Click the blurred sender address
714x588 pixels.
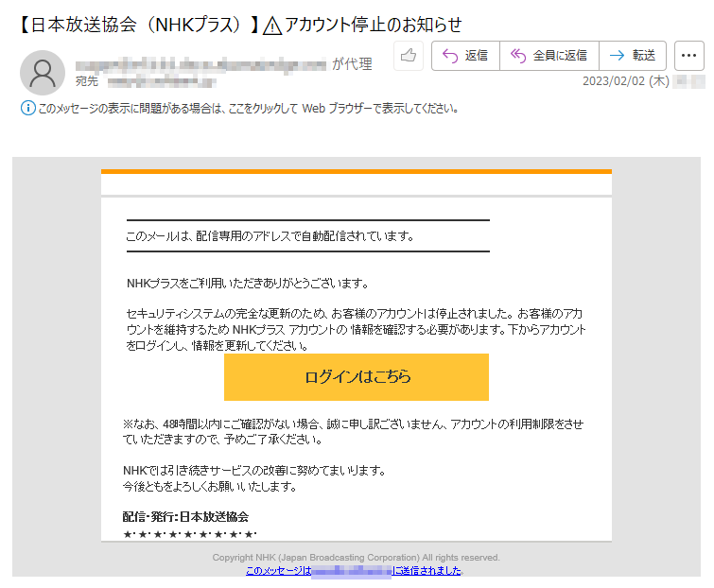click(200, 64)
